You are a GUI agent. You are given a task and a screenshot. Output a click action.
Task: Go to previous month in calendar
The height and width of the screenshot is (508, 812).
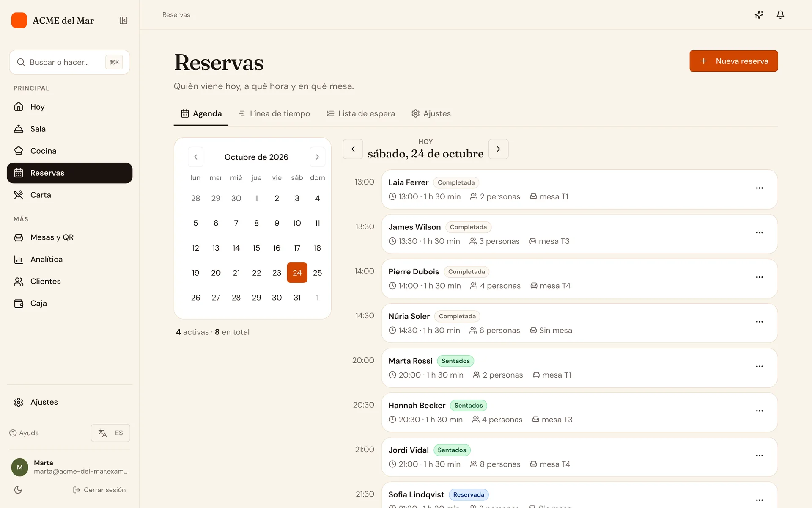point(195,157)
